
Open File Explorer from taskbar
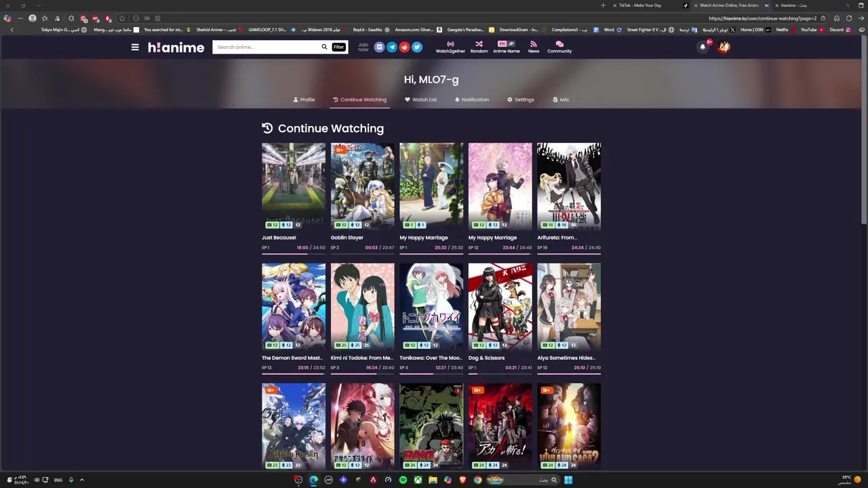(x=433, y=480)
